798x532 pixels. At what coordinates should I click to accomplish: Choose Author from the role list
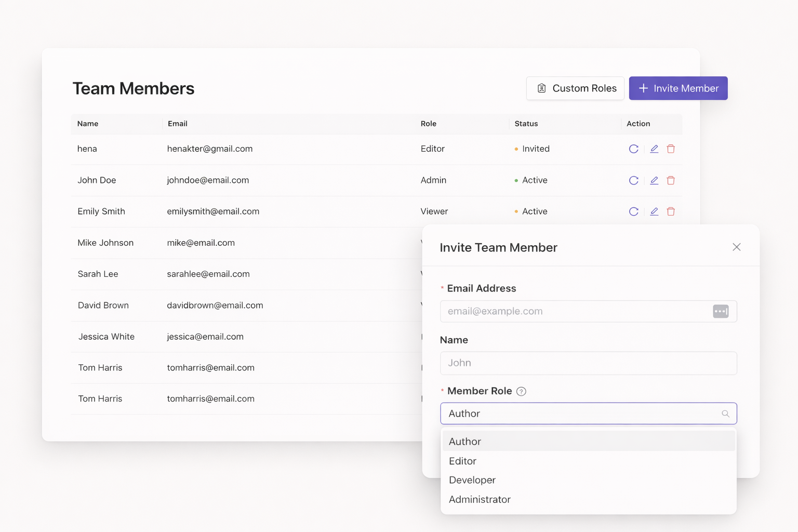tap(465, 442)
